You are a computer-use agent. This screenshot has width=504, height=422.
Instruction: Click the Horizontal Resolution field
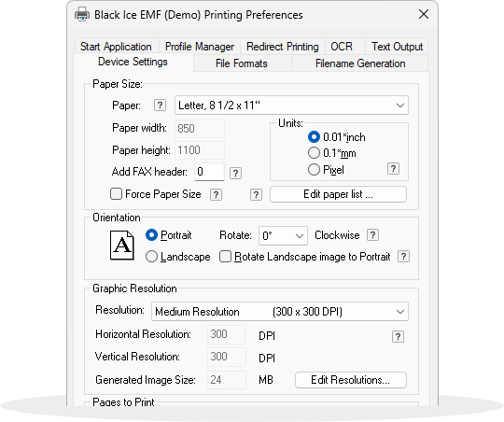tap(227, 334)
